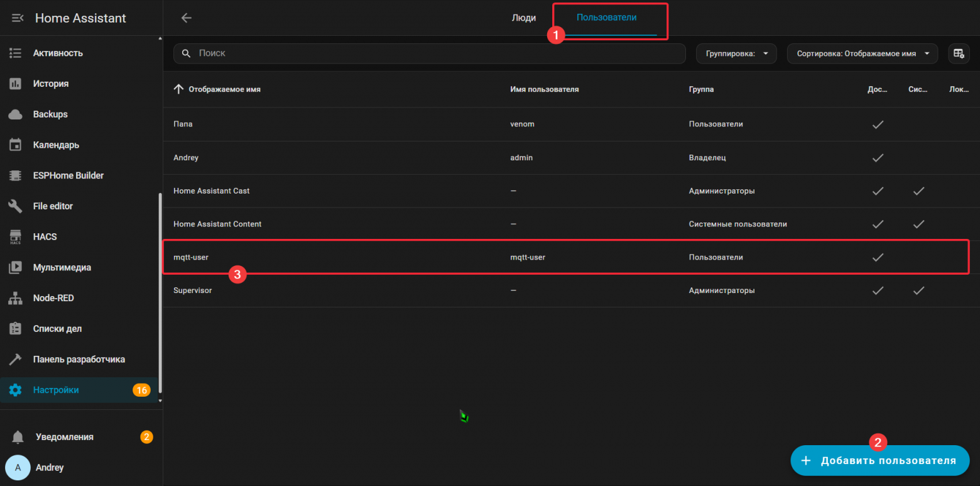Open ESPHome Builder via its chip icon

(16, 175)
